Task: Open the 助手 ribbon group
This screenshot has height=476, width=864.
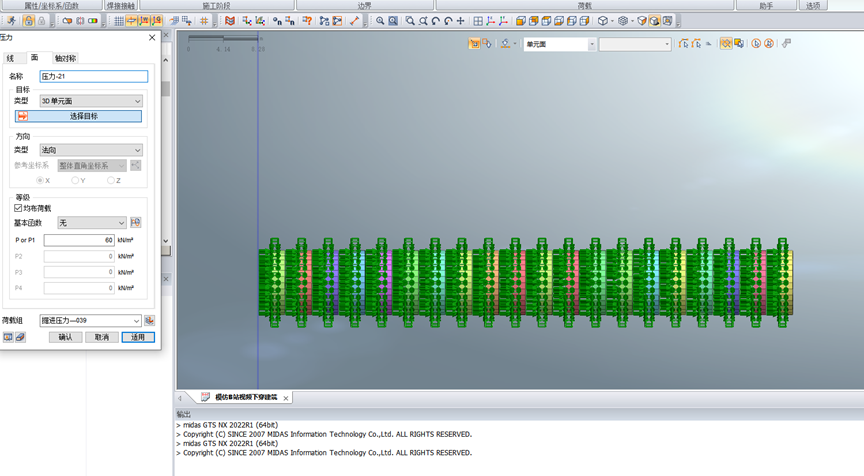Action: tap(766, 6)
